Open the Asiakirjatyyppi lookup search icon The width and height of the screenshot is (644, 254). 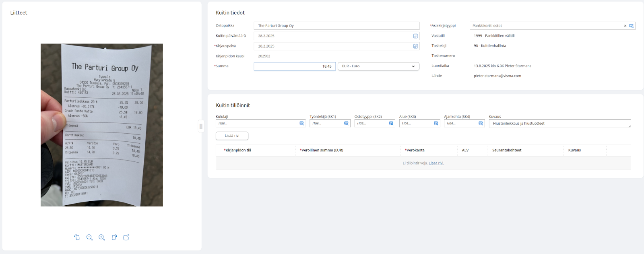click(x=631, y=26)
